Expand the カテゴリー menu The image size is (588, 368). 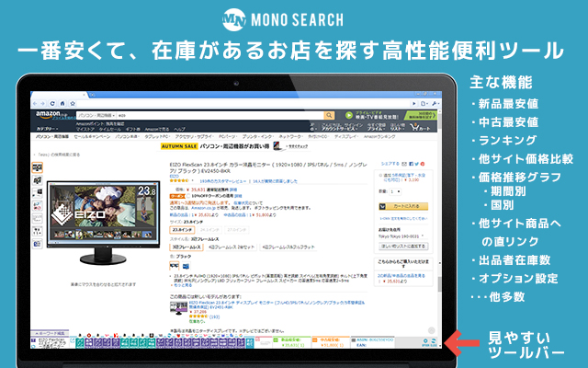tap(47, 129)
